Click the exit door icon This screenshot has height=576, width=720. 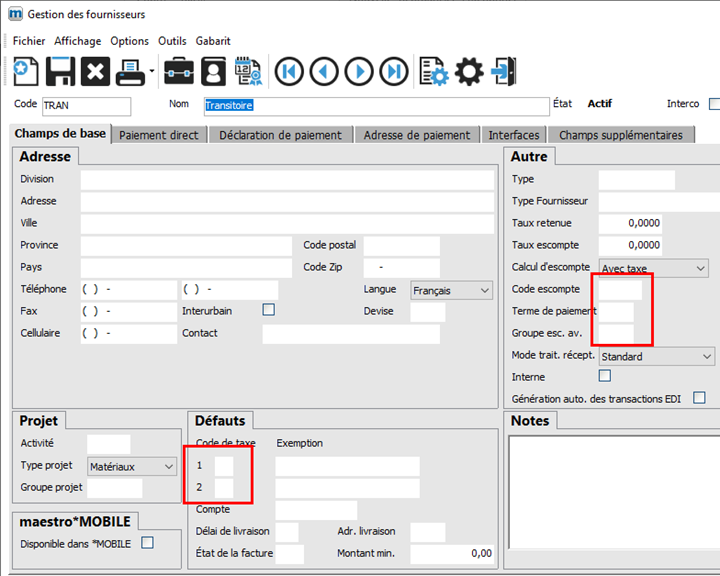tap(505, 71)
